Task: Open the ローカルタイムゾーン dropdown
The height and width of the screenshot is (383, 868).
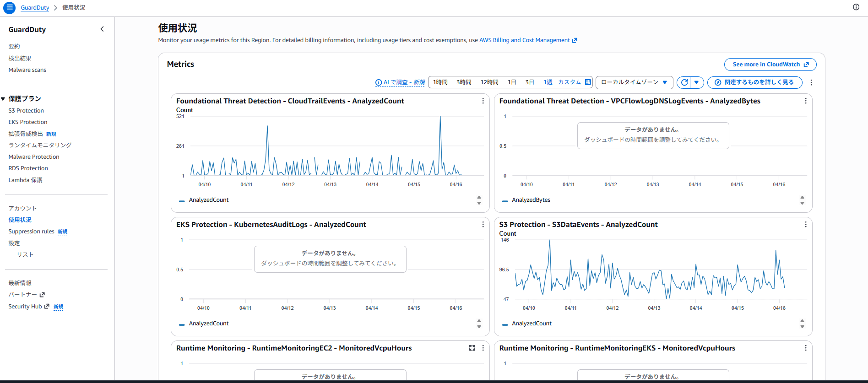Action: click(634, 82)
